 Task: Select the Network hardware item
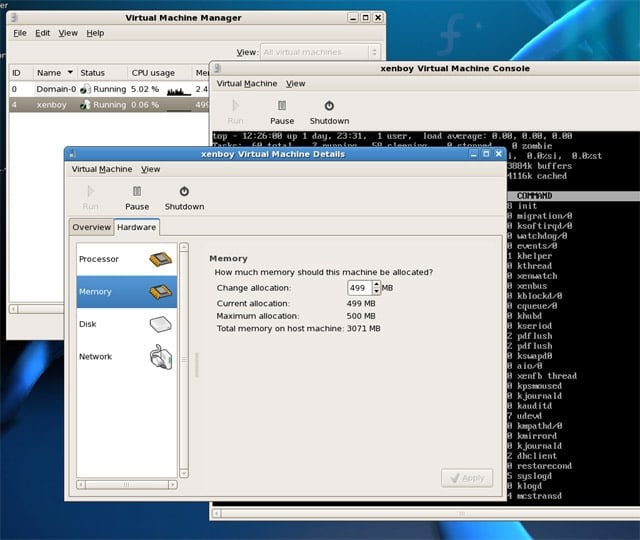pos(127,357)
